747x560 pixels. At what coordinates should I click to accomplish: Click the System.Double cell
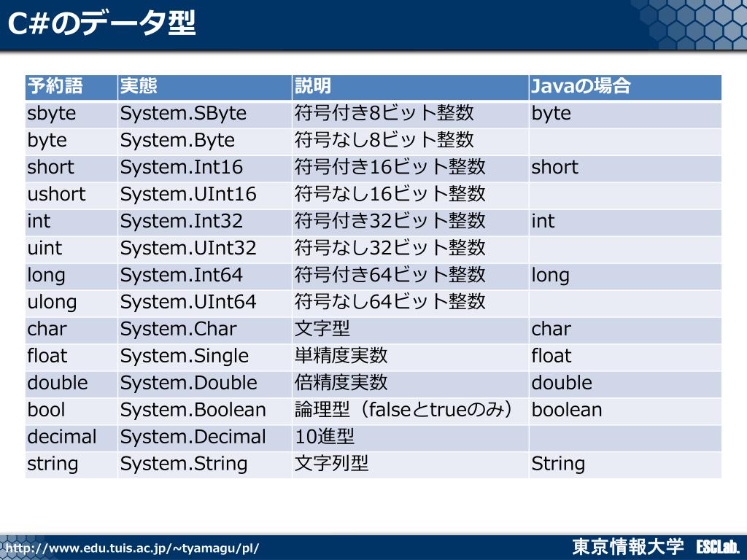204,384
